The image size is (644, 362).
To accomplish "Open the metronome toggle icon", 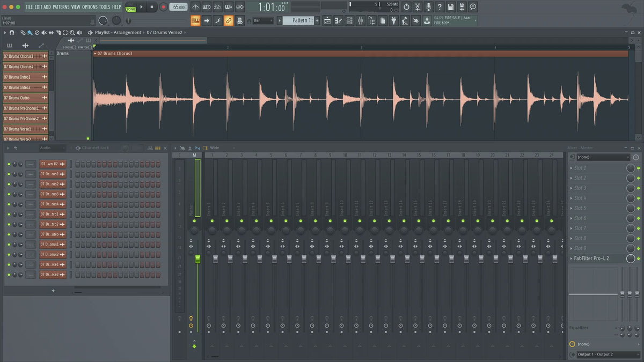I will click(x=194, y=7).
